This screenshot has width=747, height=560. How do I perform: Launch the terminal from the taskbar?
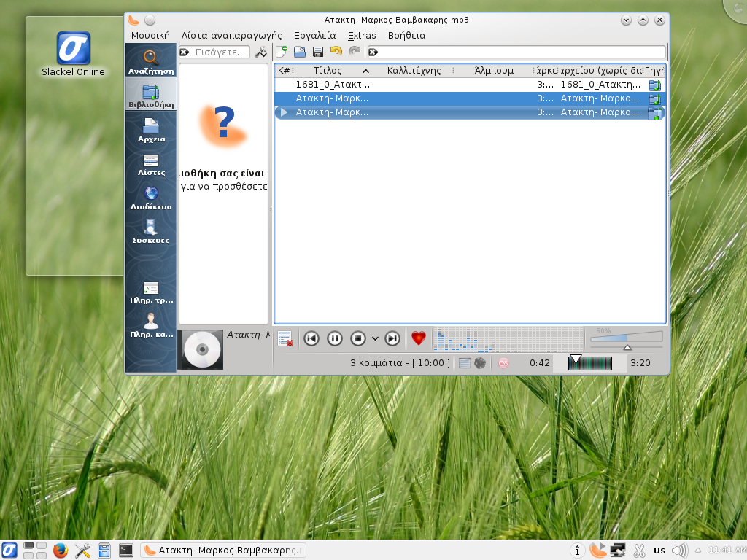126,551
